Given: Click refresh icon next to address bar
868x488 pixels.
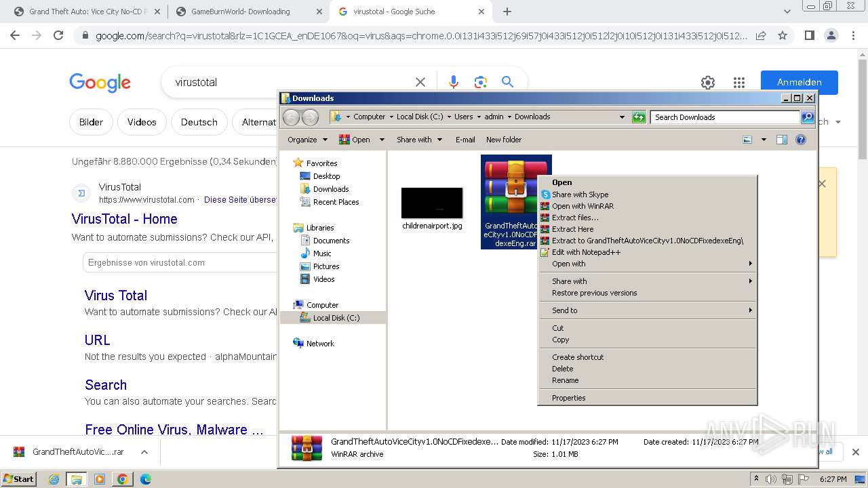Looking at the screenshot, I should coord(639,117).
